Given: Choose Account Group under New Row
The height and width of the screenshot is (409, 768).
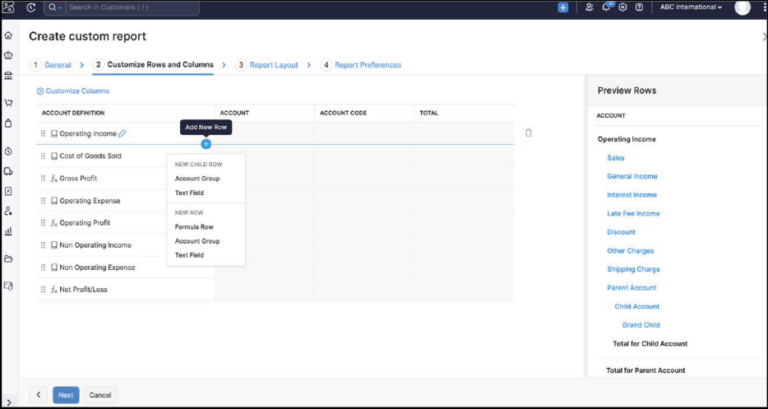Looking at the screenshot, I should point(197,241).
